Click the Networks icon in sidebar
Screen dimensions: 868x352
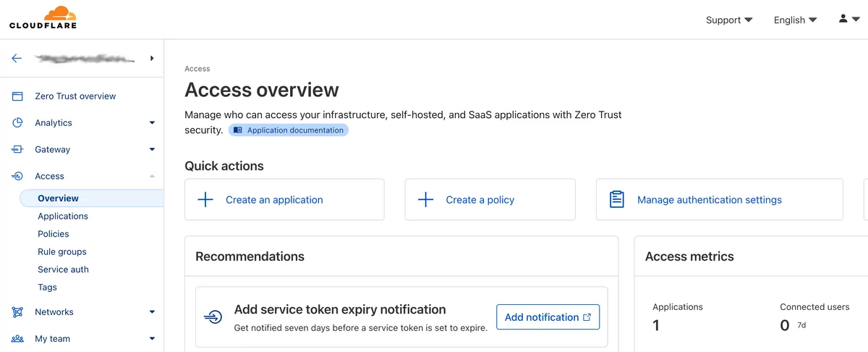pyautogui.click(x=17, y=312)
